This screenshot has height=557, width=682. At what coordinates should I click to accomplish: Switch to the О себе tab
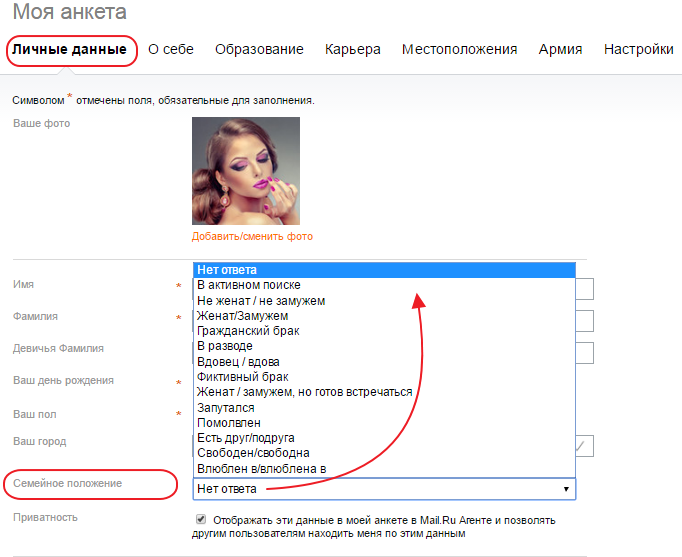click(171, 50)
